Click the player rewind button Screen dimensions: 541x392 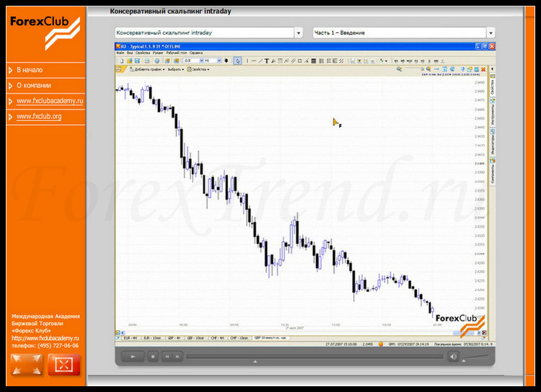point(167,357)
